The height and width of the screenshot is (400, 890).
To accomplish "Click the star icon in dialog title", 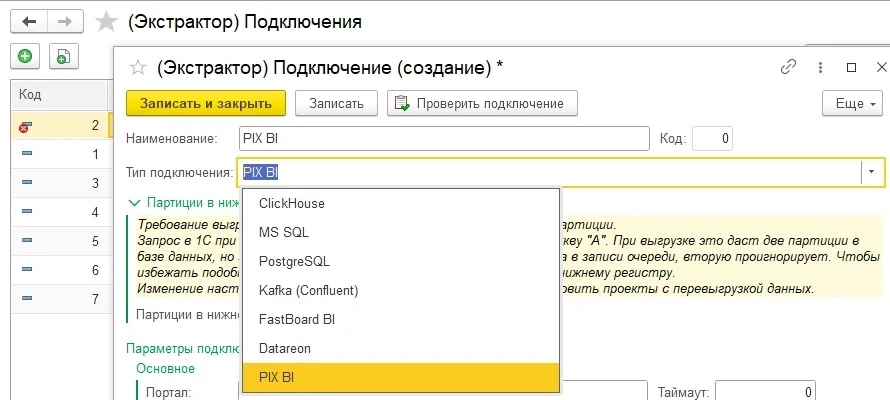I will tap(138, 67).
